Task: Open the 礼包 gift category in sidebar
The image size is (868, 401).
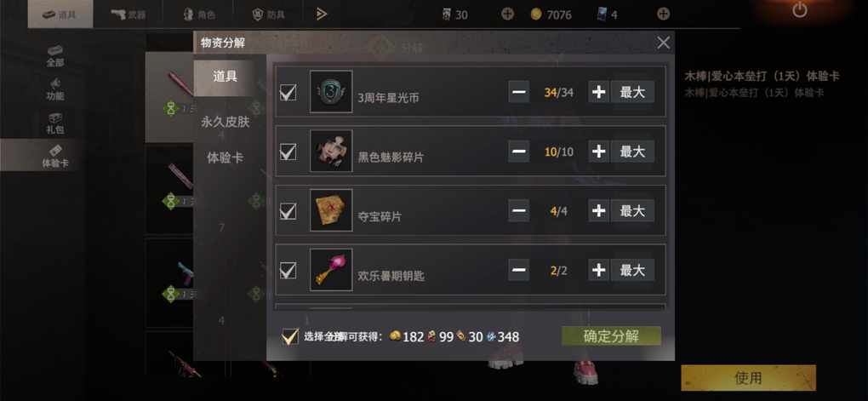Action: (54, 123)
